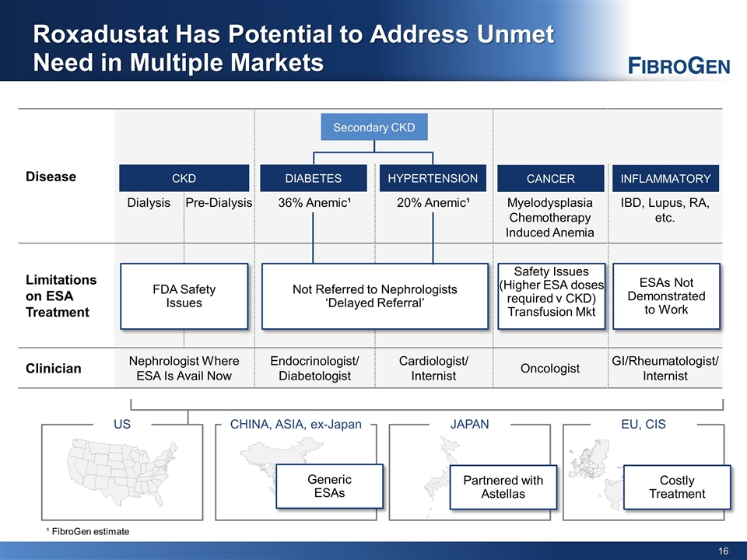
Task: Select the 'Cardiologist/ Internist' text
Action: tap(433, 369)
